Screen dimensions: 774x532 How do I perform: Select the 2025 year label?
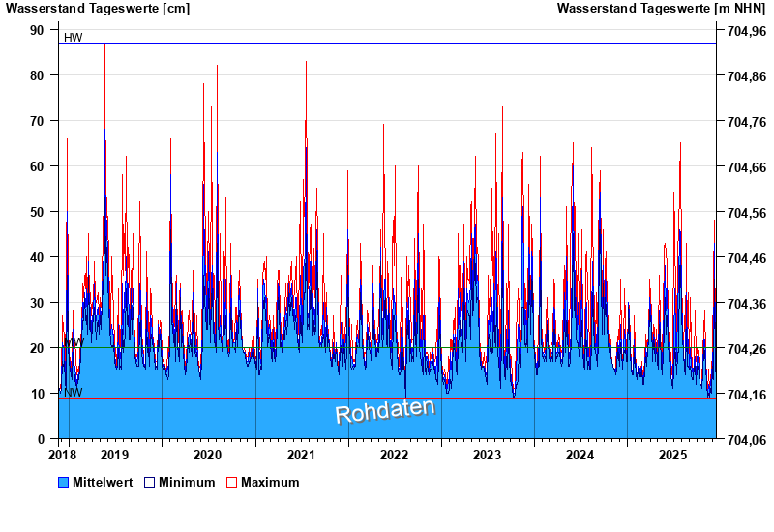click(672, 455)
